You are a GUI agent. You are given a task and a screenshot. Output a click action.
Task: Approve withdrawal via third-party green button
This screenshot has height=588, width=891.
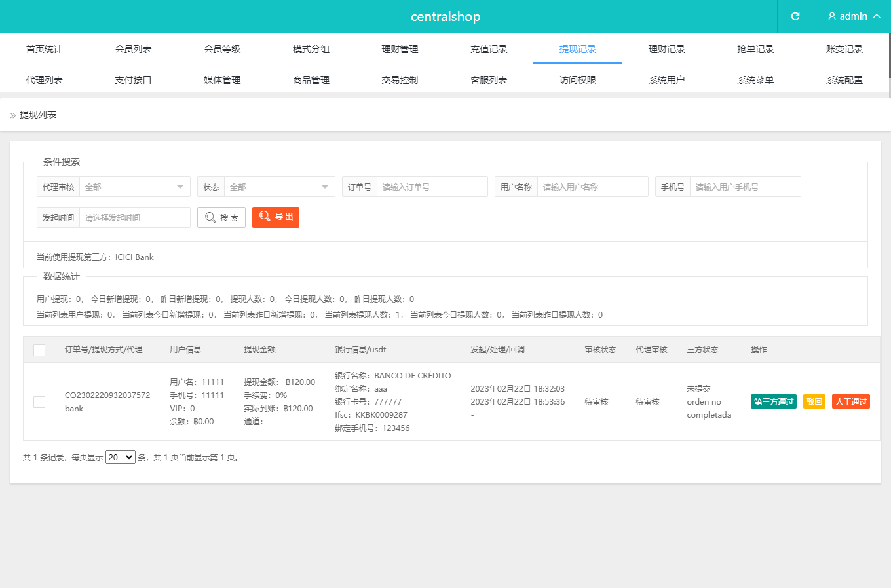click(773, 402)
